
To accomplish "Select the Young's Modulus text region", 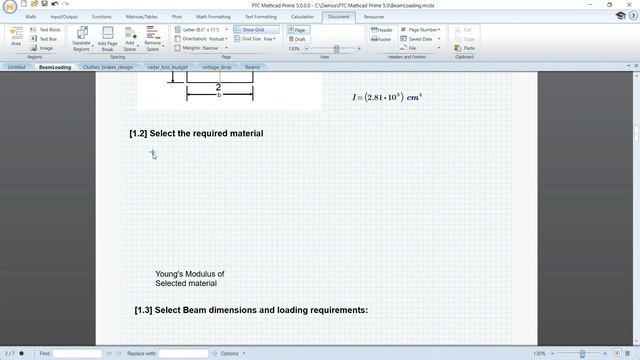I will pyautogui.click(x=190, y=278).
